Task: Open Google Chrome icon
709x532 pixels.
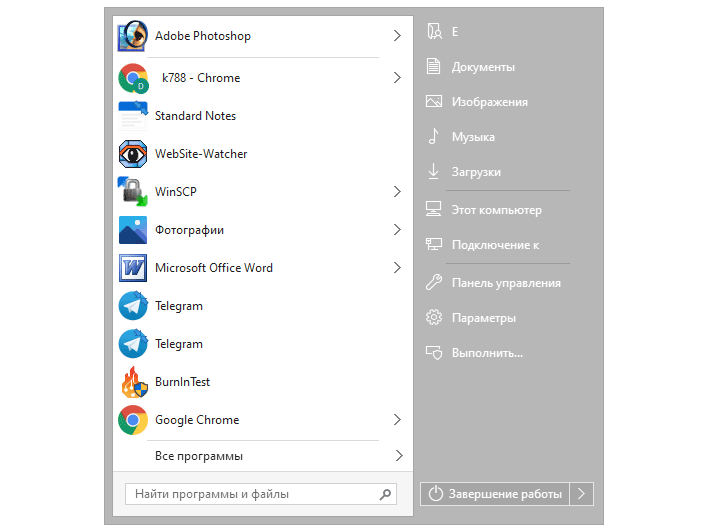Action: [x=132, y=420]
